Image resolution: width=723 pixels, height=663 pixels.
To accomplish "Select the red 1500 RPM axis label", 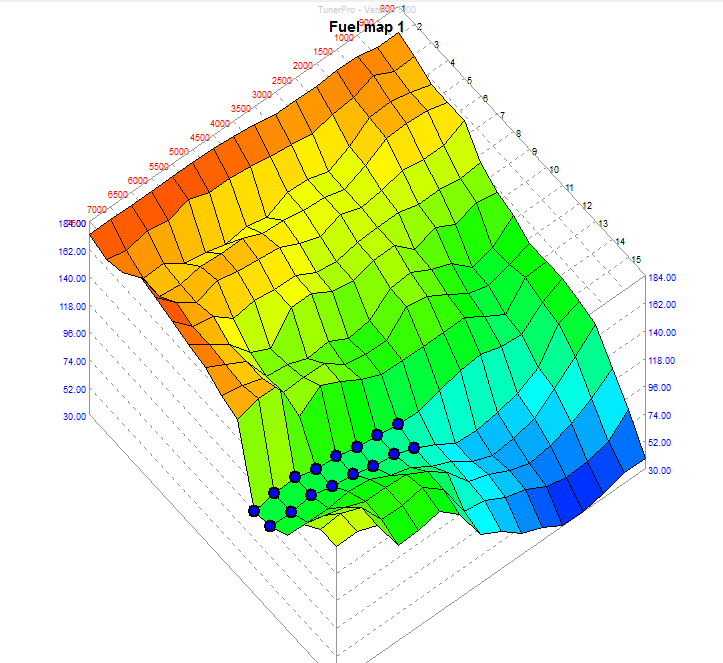I will [323, 52].
